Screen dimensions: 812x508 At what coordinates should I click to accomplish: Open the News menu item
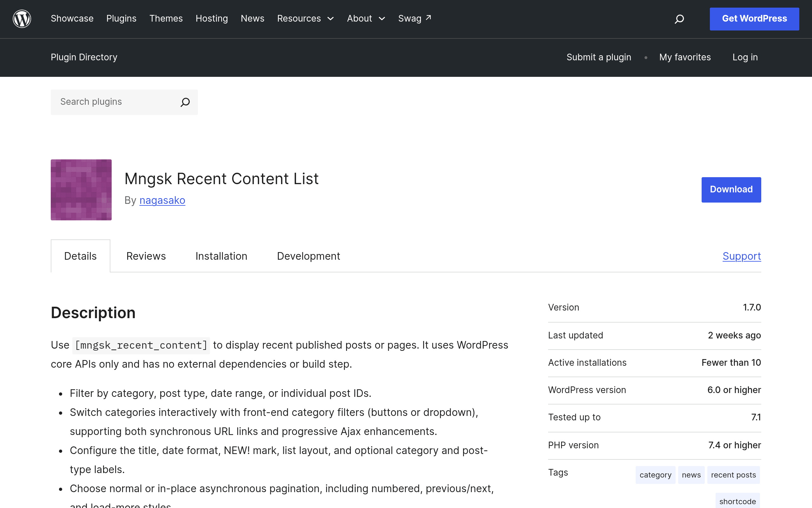point(252,18)
